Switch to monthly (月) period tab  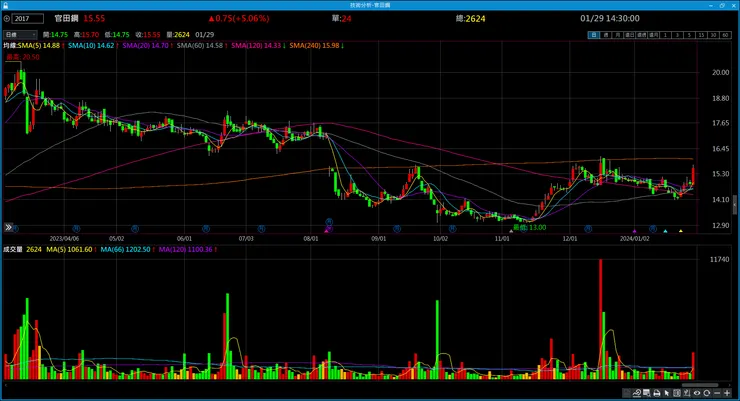[617, 35]
